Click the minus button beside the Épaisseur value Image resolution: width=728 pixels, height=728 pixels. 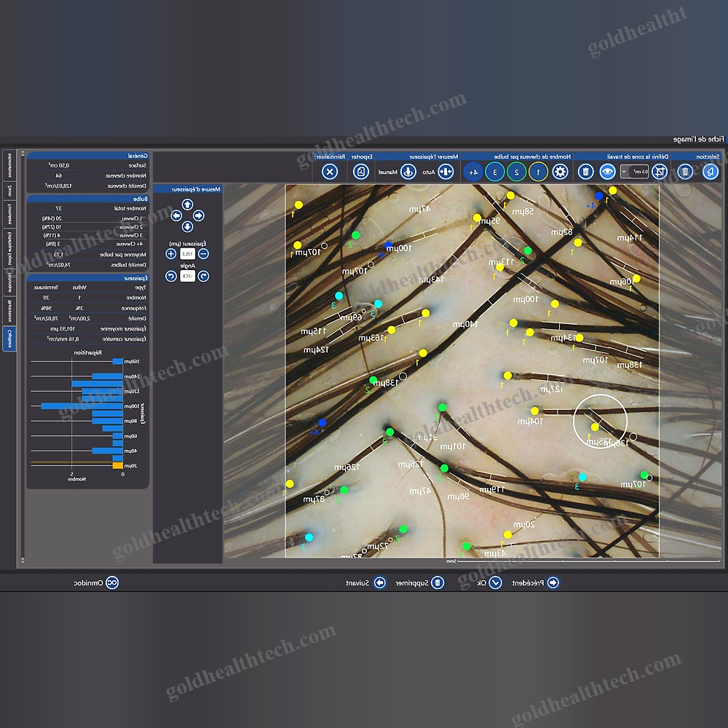tap(203, 253)
